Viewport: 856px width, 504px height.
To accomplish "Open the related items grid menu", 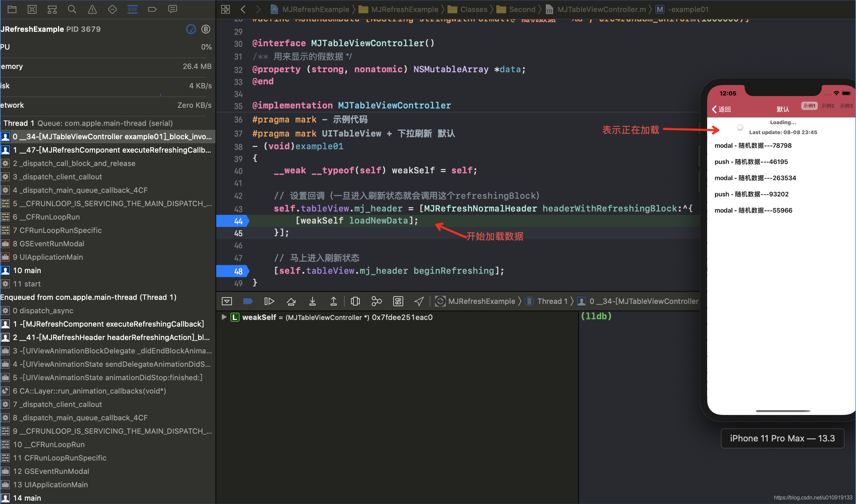I will (226, 9).
